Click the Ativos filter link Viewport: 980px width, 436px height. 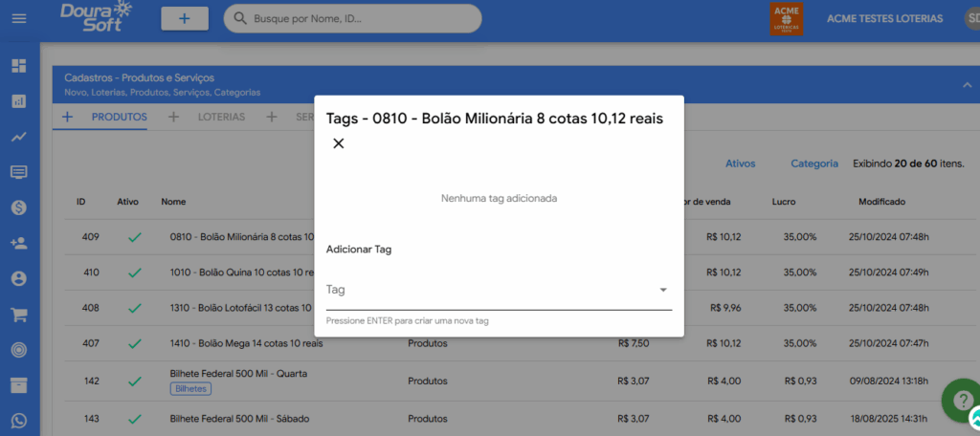(740, 163)
